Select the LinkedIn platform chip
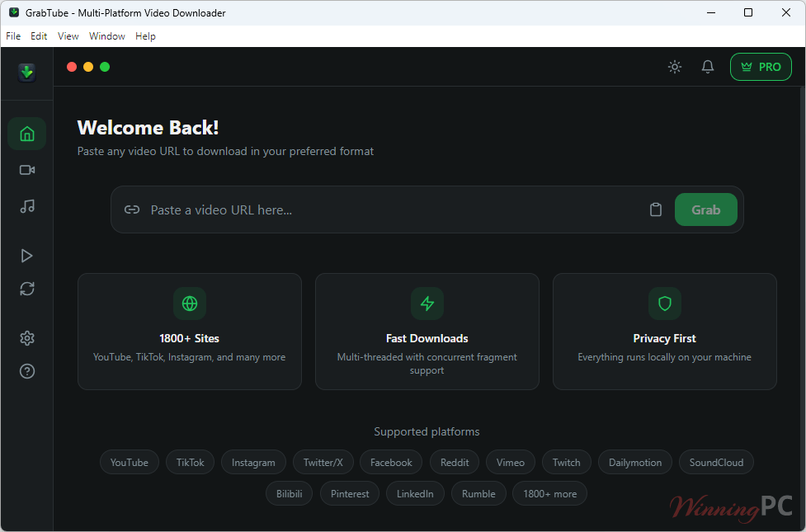Image resolution: width=806 pixels, height=532 pixels. point(415,493)
